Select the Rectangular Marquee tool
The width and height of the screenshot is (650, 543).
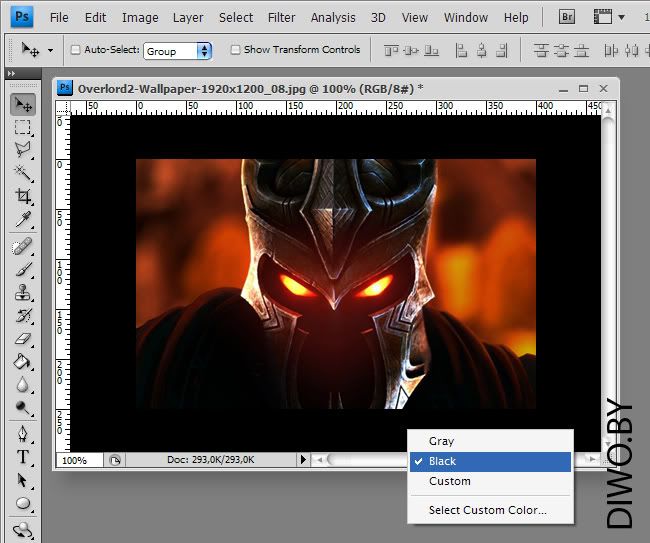(23, 127)
